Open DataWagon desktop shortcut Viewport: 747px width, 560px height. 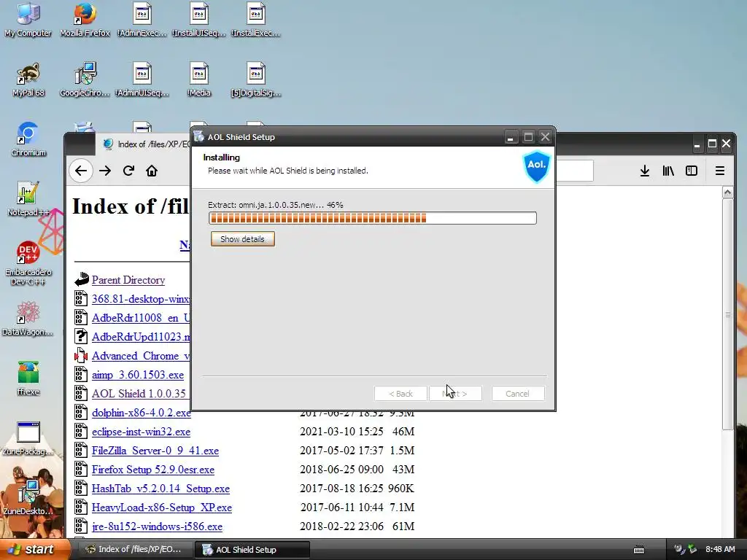coord(28,319)
